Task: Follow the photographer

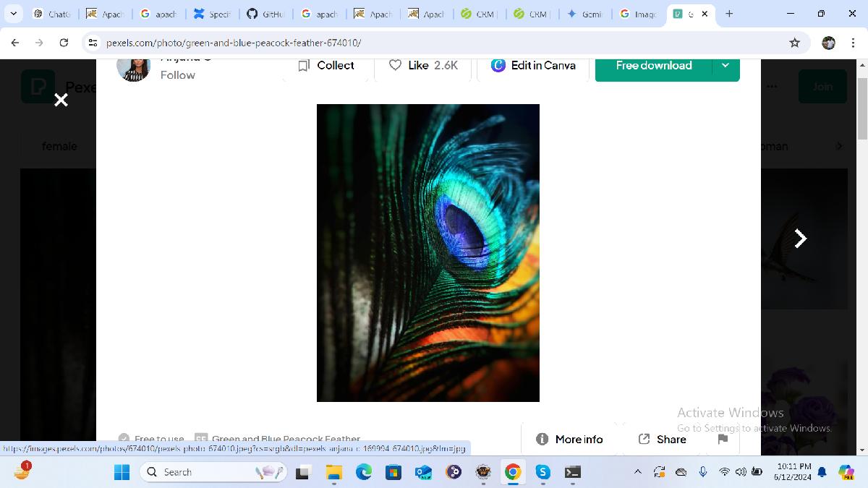Action: click(x=178, y=75)
